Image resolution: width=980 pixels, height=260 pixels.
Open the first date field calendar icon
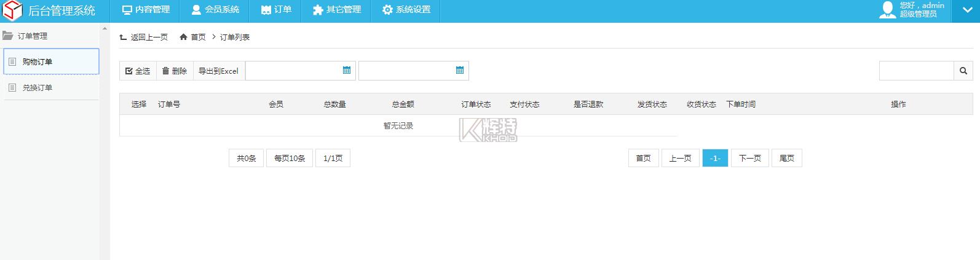[347, 71]
